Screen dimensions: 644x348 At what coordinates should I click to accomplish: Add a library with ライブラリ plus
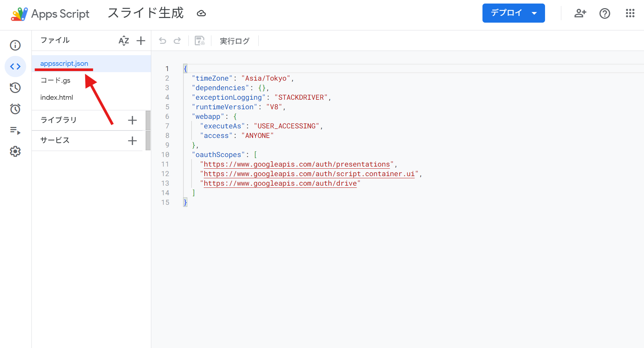[132, 120]
